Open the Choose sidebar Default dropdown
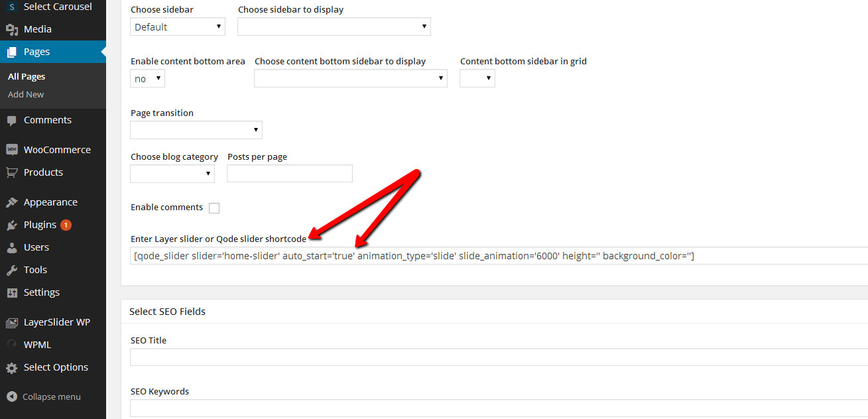The height and width of the screenshot is (419, 868). 178,27
